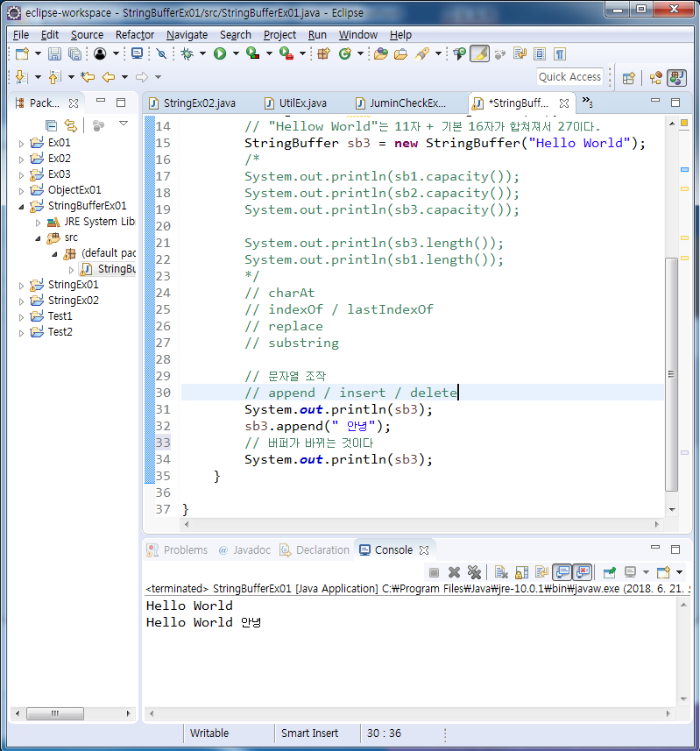Viewport: 700px width, 751px height.
Task: Toggle Link with Editor in Package Explorer
Action: click(x=71, y=125)
